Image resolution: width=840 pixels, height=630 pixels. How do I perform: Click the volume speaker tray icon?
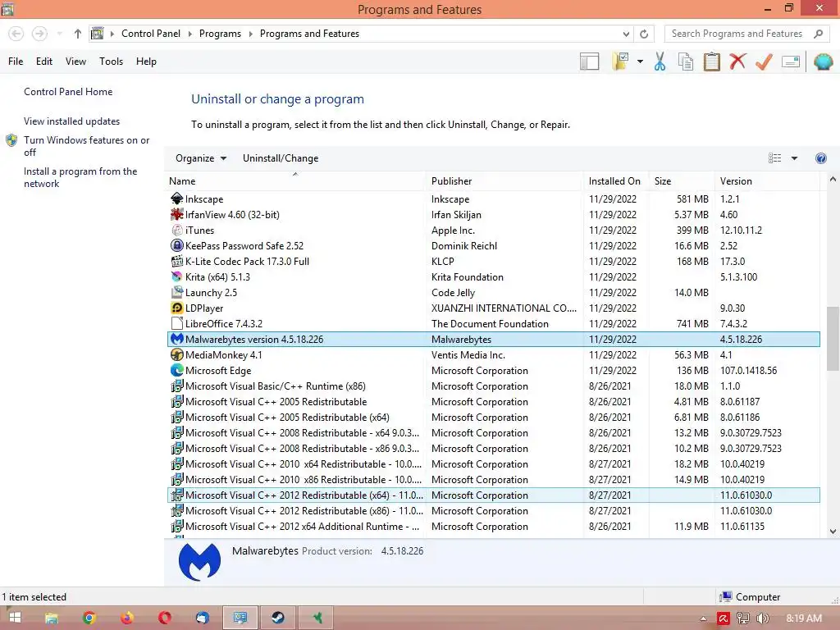pyautogui.click(x=762, y=619)
